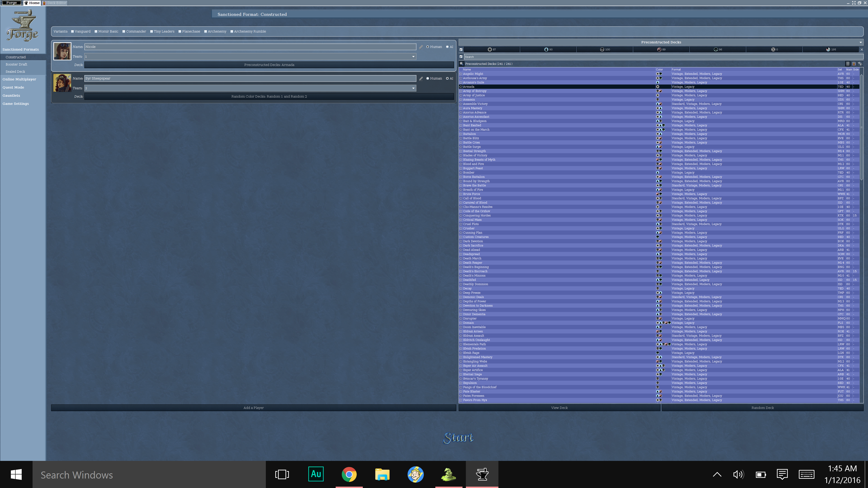Enable the Archenemy variant checkbox

(205, 32)
